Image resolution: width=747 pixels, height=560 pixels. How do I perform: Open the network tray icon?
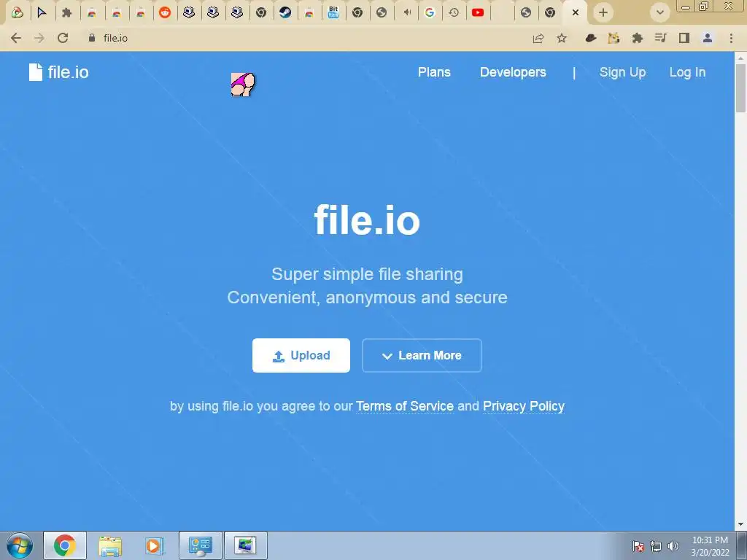[656, 546]
